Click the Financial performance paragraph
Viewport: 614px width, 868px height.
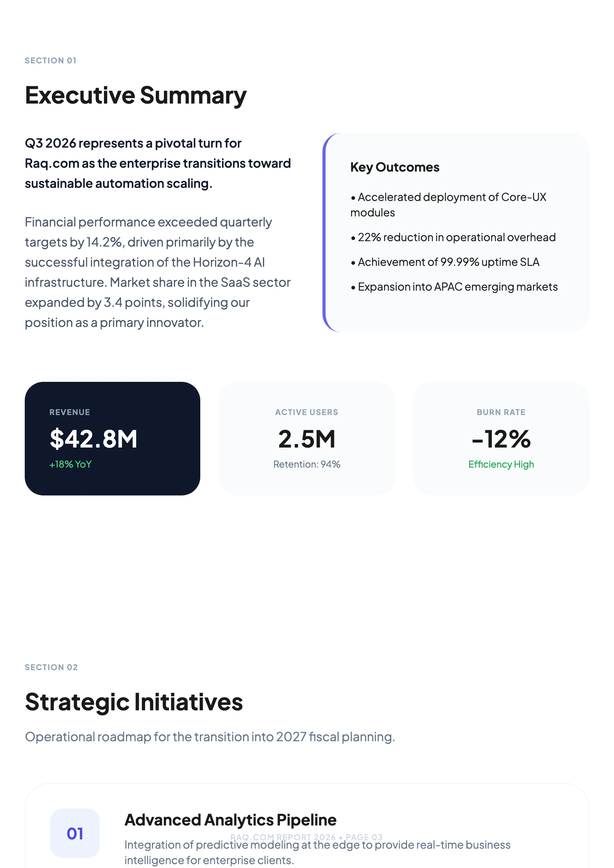coord(158,272)
